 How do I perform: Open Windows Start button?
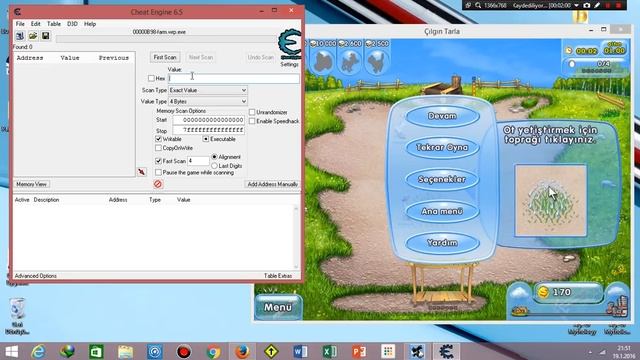coord(12,351)
